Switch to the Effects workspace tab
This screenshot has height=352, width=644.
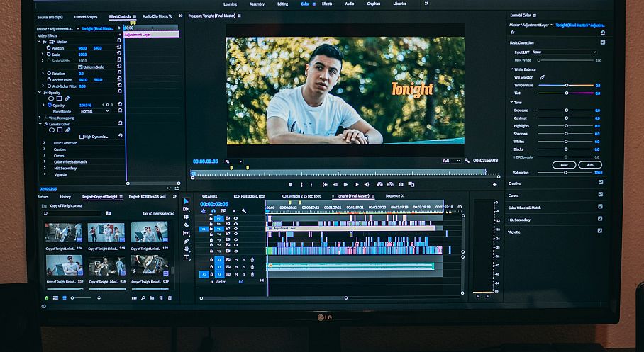click(327, 4)
